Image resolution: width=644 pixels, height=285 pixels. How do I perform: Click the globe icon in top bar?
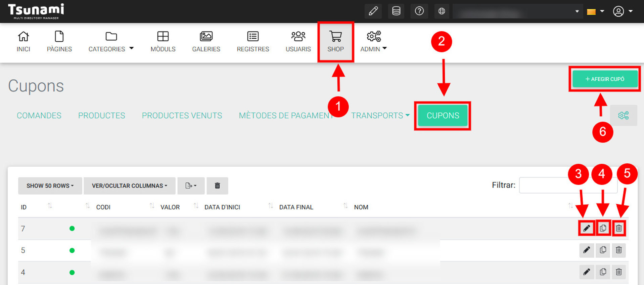coord(442,11)
